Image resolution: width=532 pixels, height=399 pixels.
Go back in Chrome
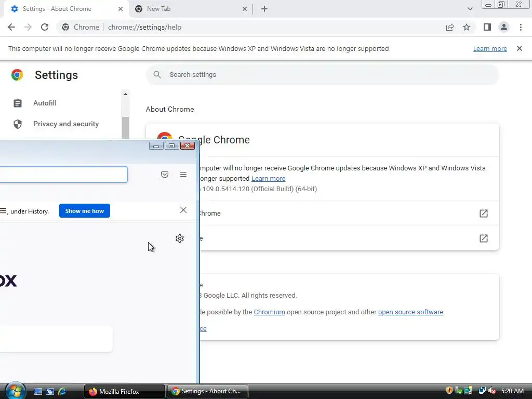click(x=11, y=27)
